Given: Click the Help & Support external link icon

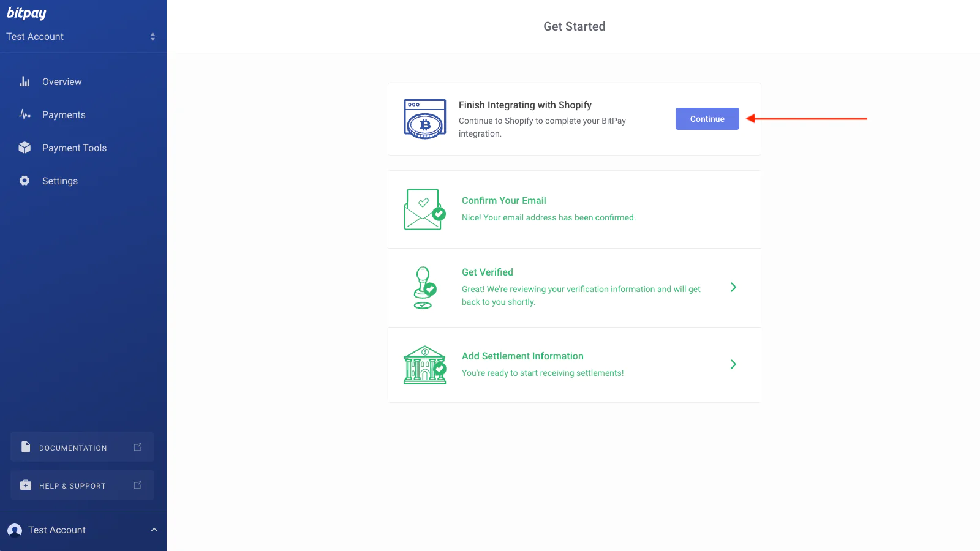Looking at the screenshot, I should 138,485.
